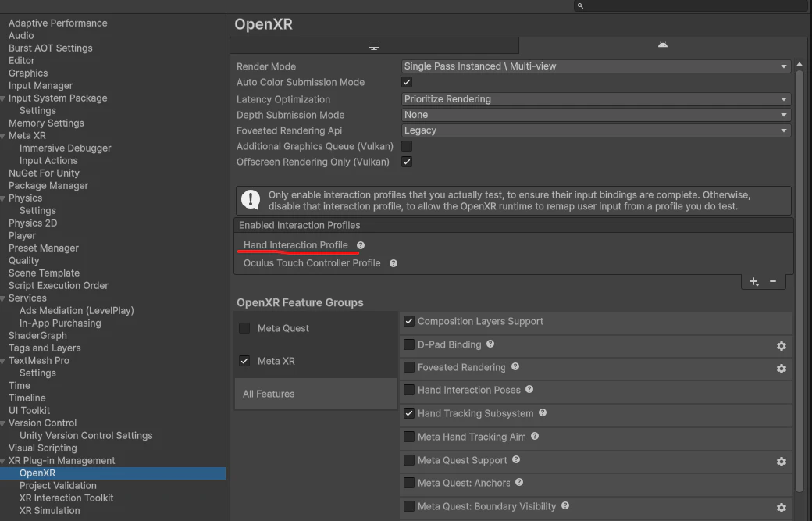This screenshot has height=521, width=812.
Task: Open the Render Mode dropdown
Action: pyautogui.click(x=596, y=66)
